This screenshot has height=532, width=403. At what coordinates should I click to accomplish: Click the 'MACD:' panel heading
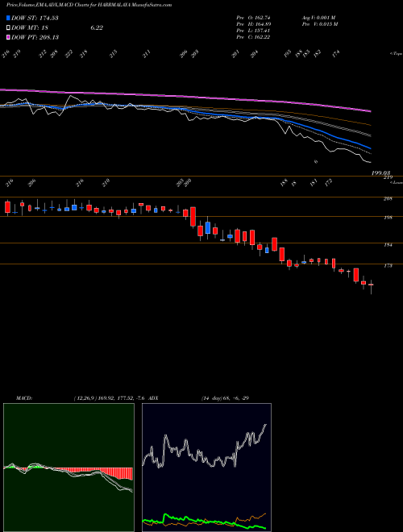24,398
